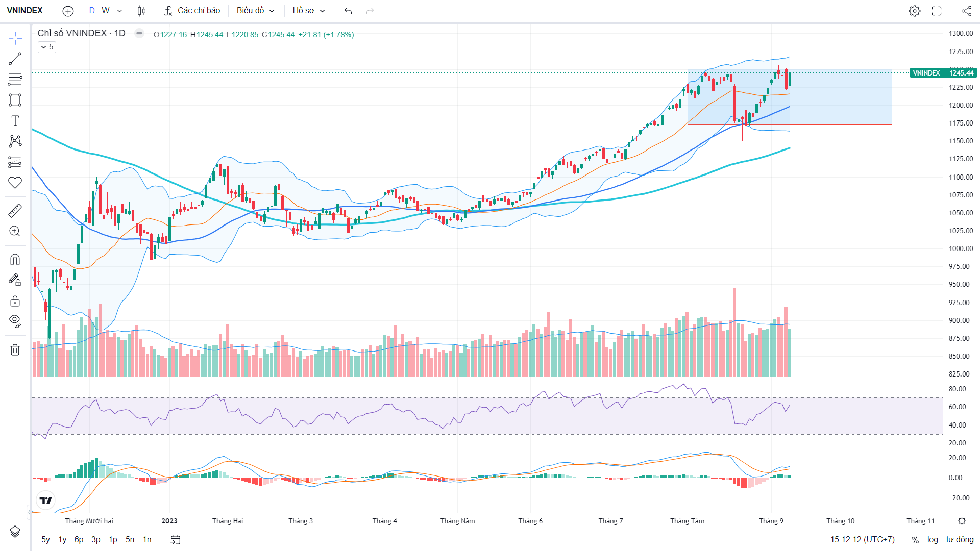
Task: Open the Fibonacci retracement tool
Action: coord(15,79)
